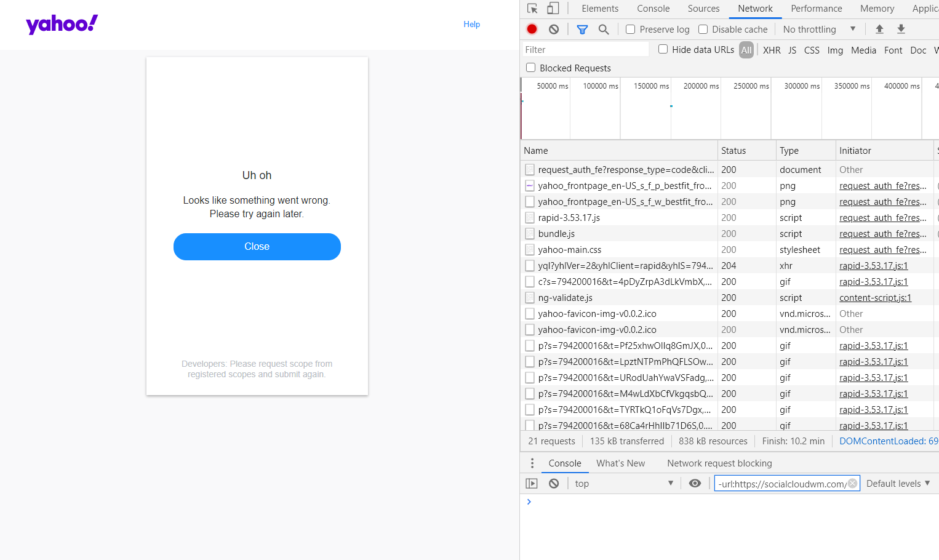Open the No throttling dropdown

coord(818,29)
